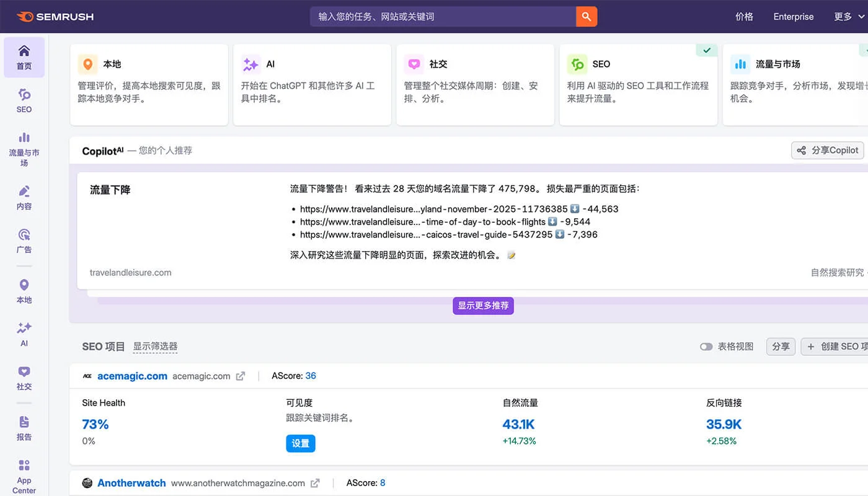The height and width of the screenshot is (496, 868).
Task: Open the 价格 menu item
Action: 743,17
